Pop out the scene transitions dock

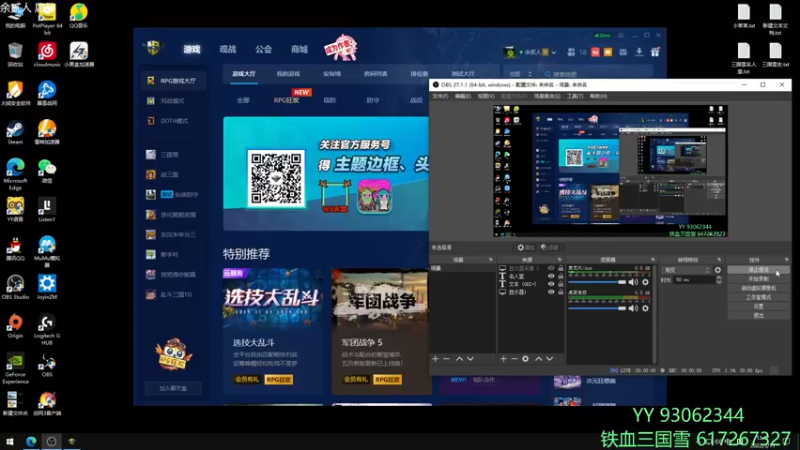pos(719,260)
